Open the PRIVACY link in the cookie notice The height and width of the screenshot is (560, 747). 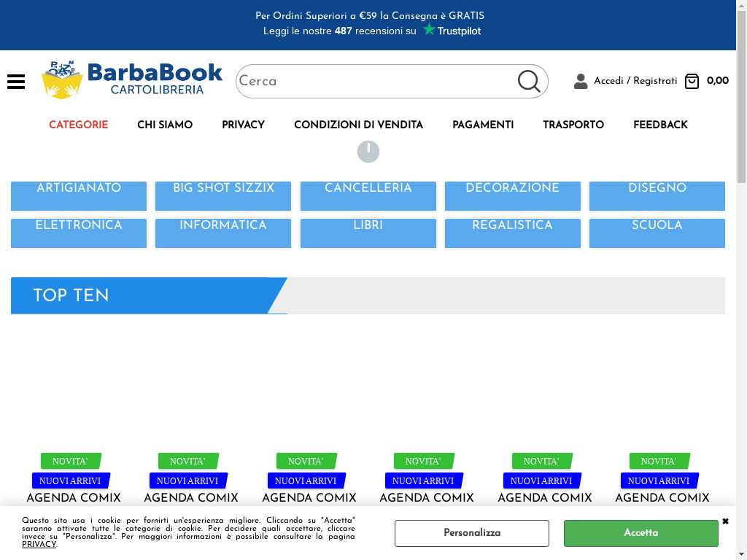[39, 544]
